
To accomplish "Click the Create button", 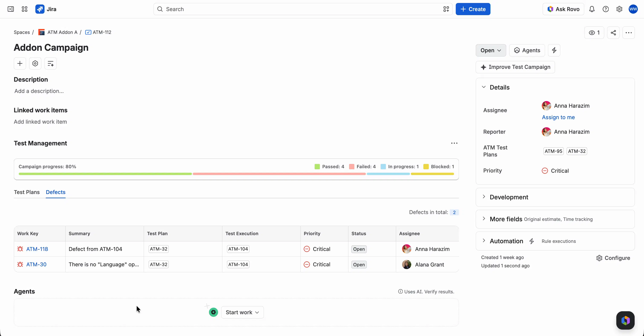I will coord(473,9).
